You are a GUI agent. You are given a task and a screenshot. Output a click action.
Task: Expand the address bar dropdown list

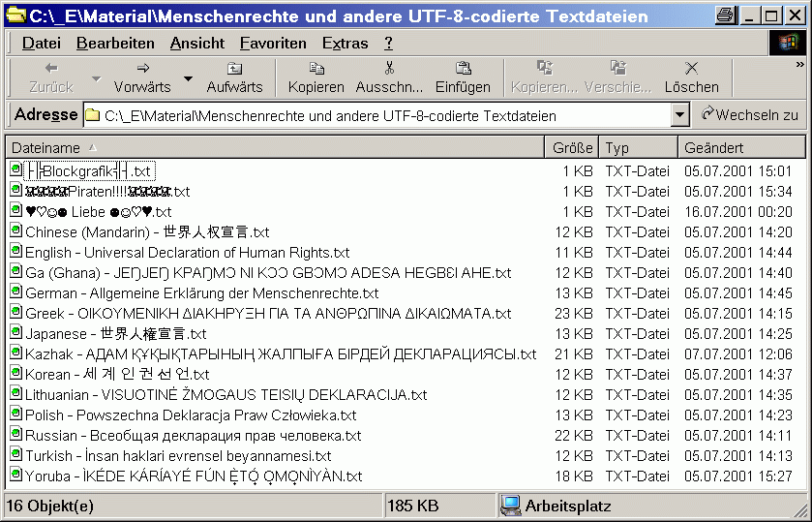click(x=679, y=115)
